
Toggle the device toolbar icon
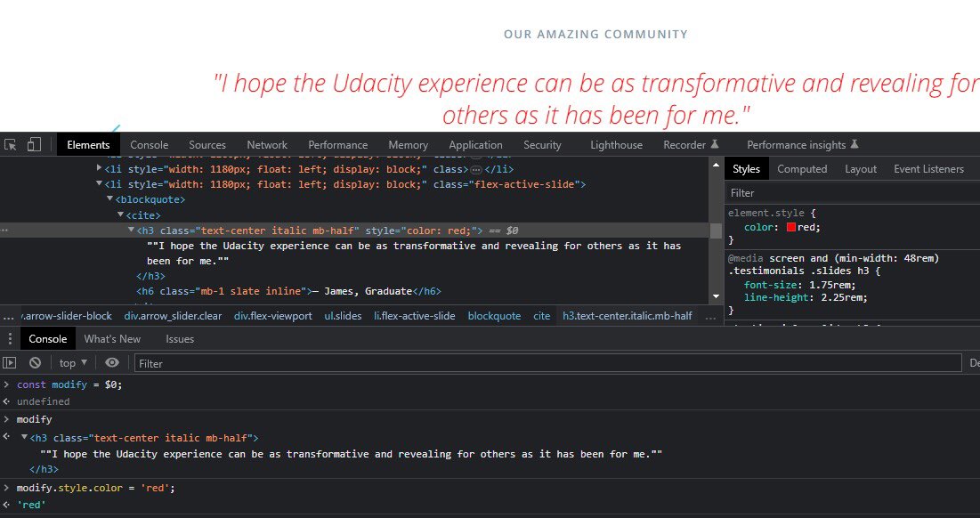coord(34,145)
